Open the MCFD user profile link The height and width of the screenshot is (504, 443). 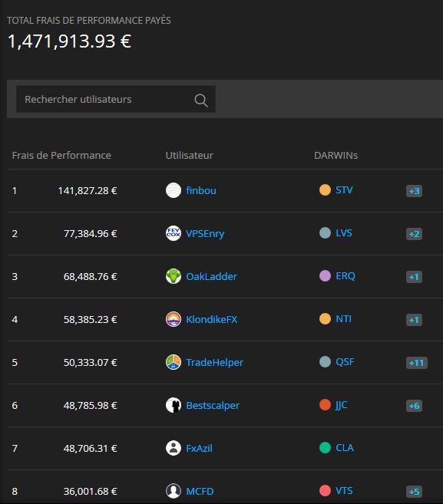pyautogui.click(x=200, y=491)
